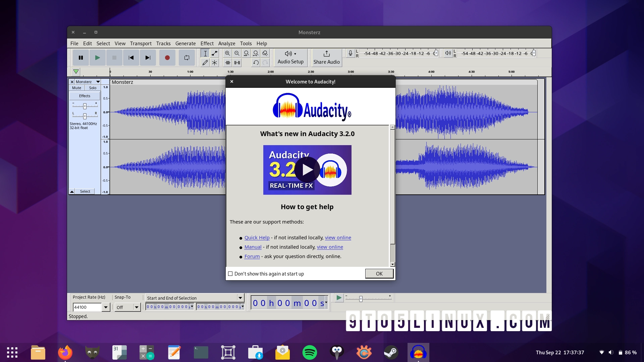Open the Monsterz track name dropdown menu
This screenshot has height=362, width=644.
(x=98, y=81)
